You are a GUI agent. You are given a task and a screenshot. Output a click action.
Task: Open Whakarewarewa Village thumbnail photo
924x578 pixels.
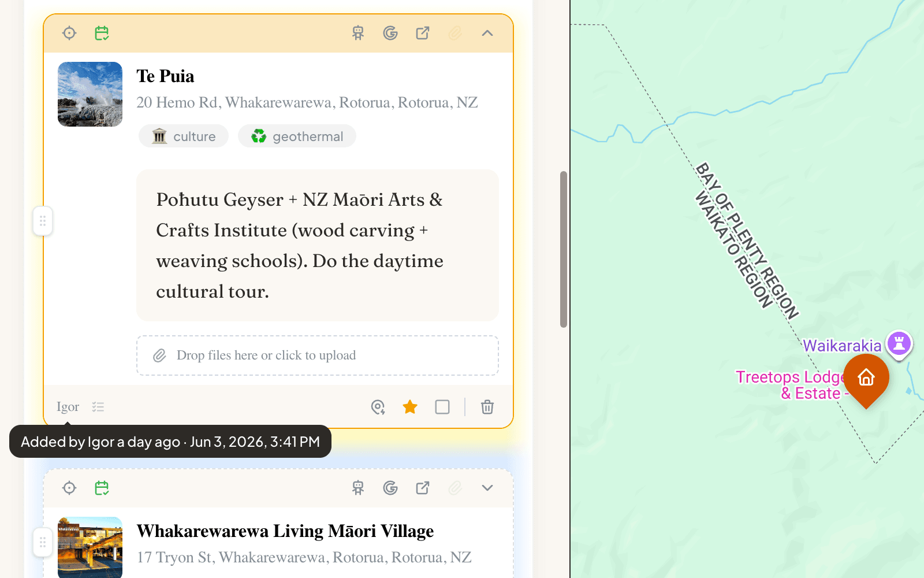[x=90, y=547]
